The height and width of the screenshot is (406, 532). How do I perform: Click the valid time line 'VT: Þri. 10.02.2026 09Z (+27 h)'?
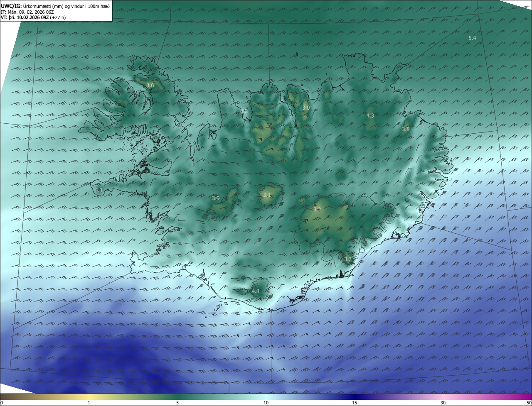(x=33, y=17)
